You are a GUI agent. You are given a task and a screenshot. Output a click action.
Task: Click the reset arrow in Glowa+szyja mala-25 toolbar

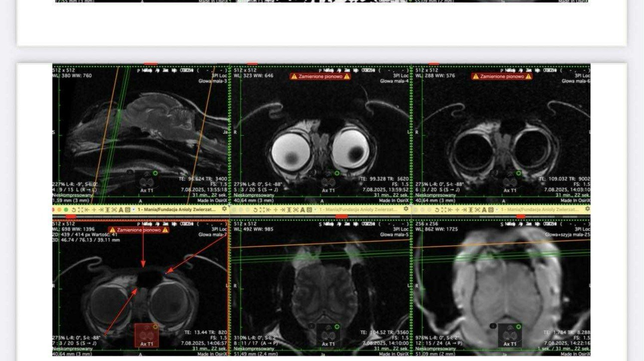pyautogui.click(x=437, y=210)
